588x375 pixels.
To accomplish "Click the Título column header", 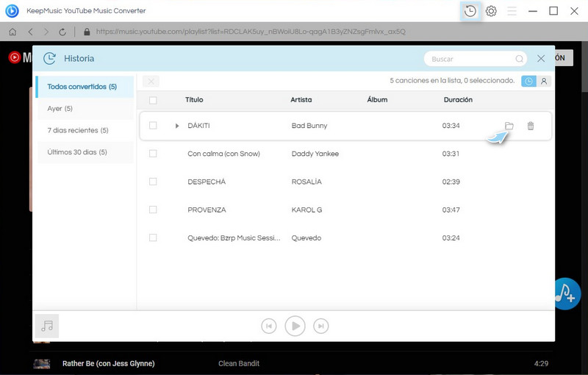I will (x=194, y=100).
